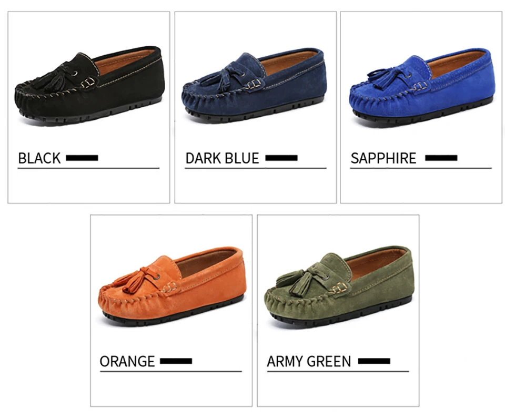505x420 pixels.
Task: Click the bar beside DARK BLUE
Action: pos(281,158)
